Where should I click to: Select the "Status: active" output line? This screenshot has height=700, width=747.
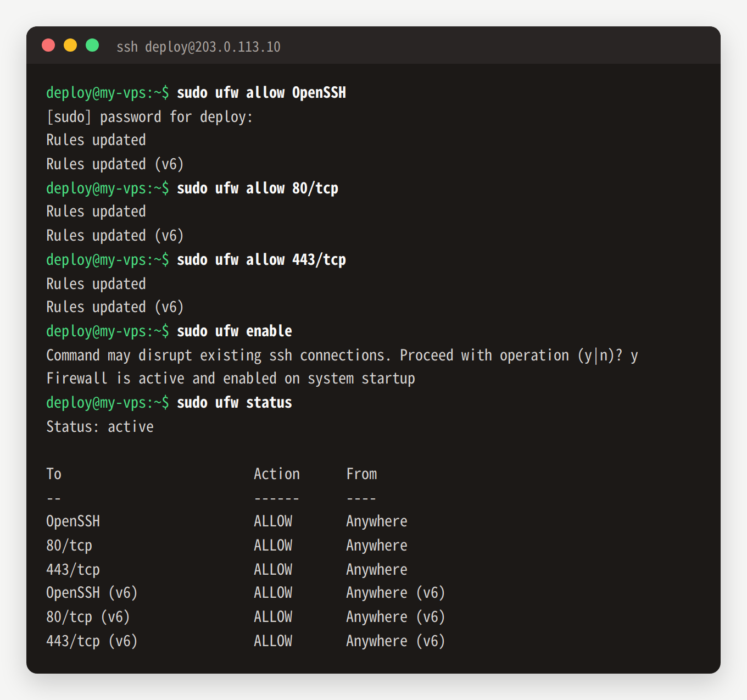100,427
